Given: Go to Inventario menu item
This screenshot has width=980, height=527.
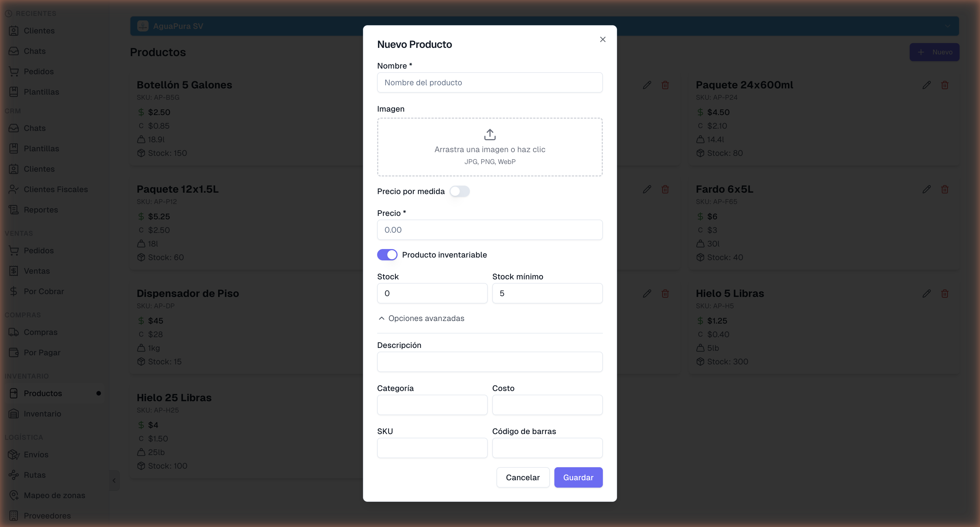Looking at the screenshot, I should pos(42,414).
